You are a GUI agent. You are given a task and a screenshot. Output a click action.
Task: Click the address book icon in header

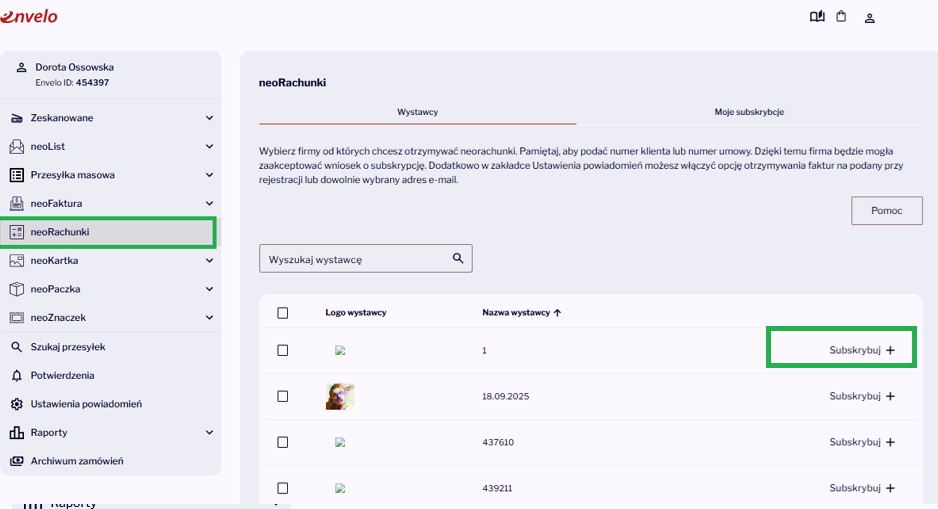point(817,16)
